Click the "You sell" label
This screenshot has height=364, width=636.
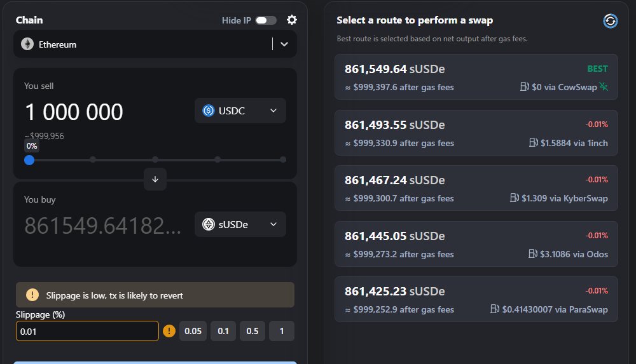click(39, 86)
